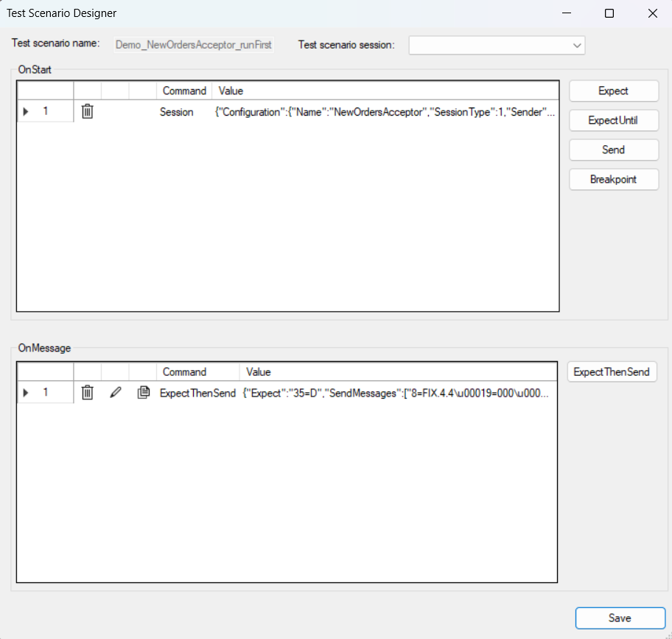
Task: Save the test scenario
Action: tap(620, 618)
